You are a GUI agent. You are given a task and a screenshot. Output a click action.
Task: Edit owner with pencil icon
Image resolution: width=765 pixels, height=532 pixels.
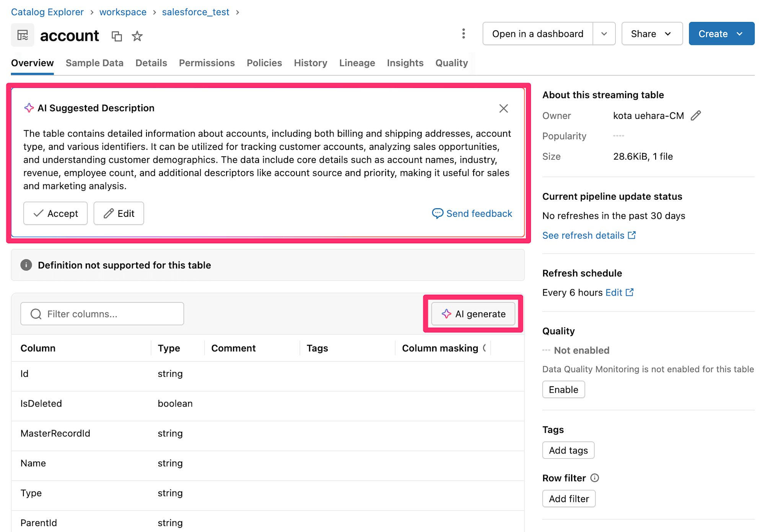[x=696, y=116]
